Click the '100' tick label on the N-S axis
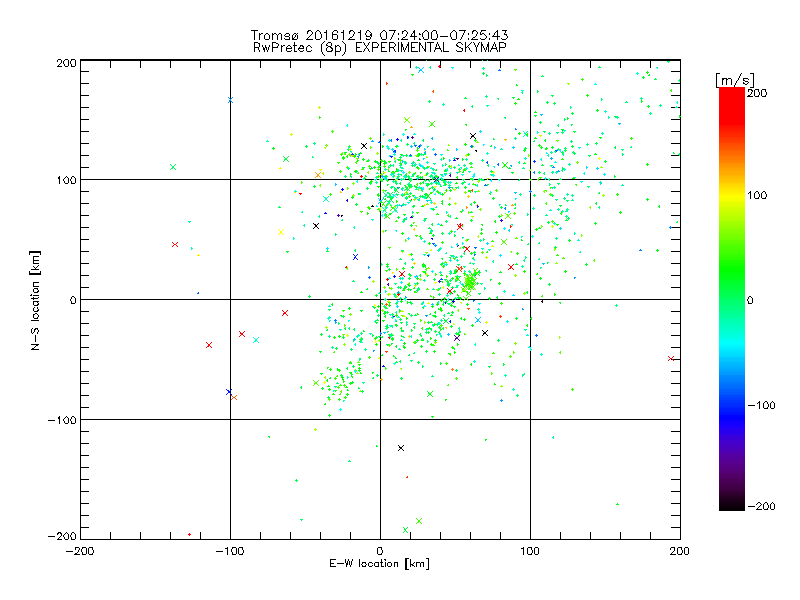 click(66, 180)
